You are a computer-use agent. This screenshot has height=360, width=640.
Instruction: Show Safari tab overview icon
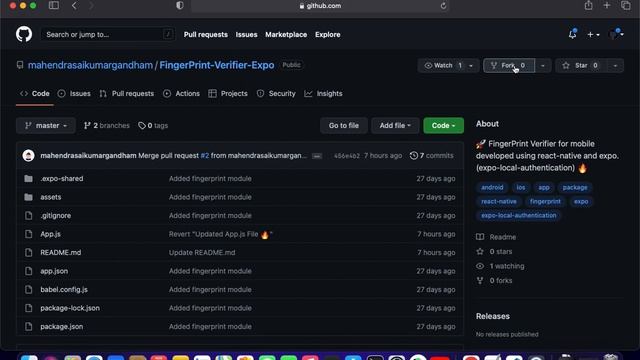coord(625,5)
